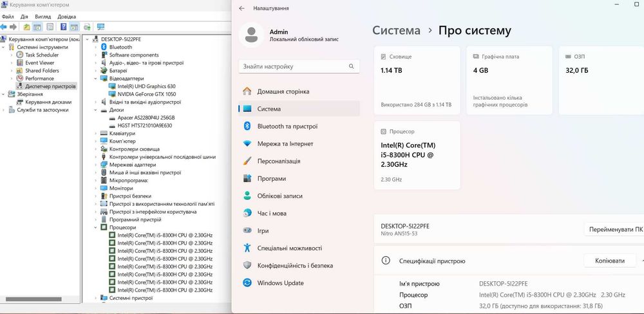Expand the Монітори device category
The image size is (644, 314).
pos(96,189)
